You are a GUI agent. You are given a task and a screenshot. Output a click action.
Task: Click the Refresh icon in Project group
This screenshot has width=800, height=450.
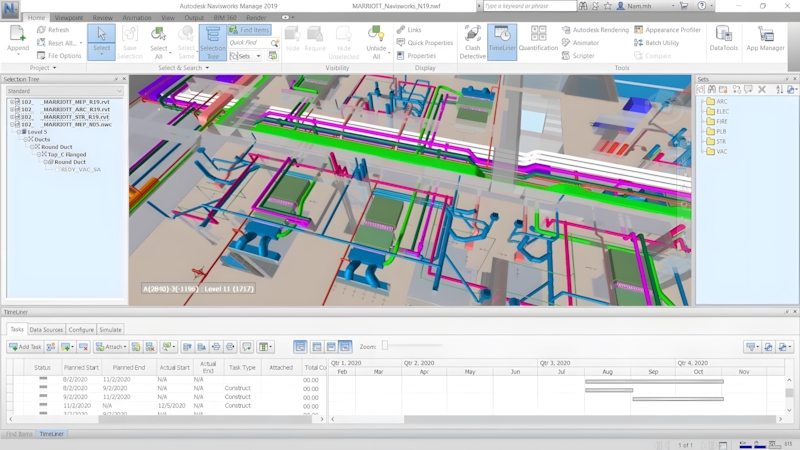pyautogui.click(x=41, y=30)
